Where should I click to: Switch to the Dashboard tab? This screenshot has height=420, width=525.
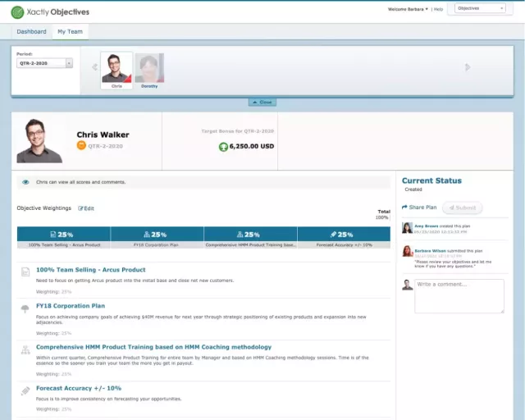[x=31, y=32]
